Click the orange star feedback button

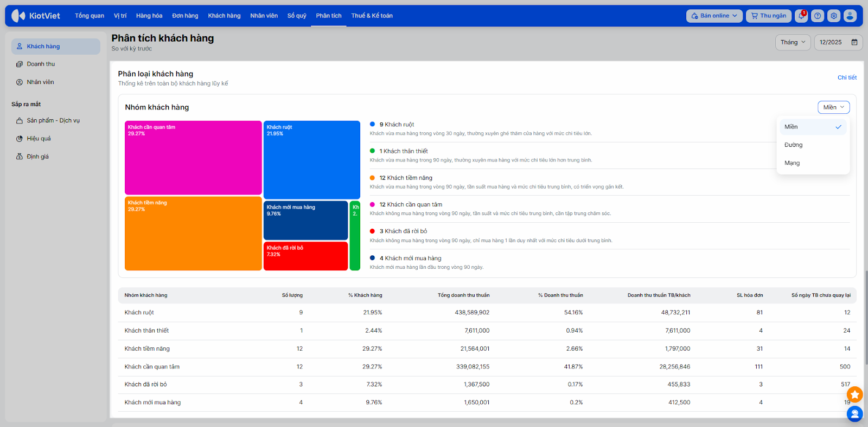pos(854,394)
